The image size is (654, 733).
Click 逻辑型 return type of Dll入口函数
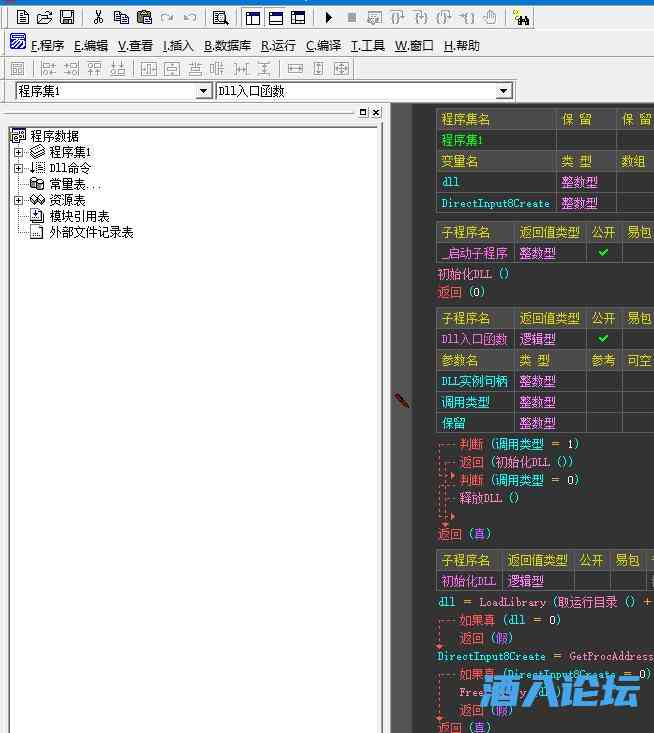550,338
